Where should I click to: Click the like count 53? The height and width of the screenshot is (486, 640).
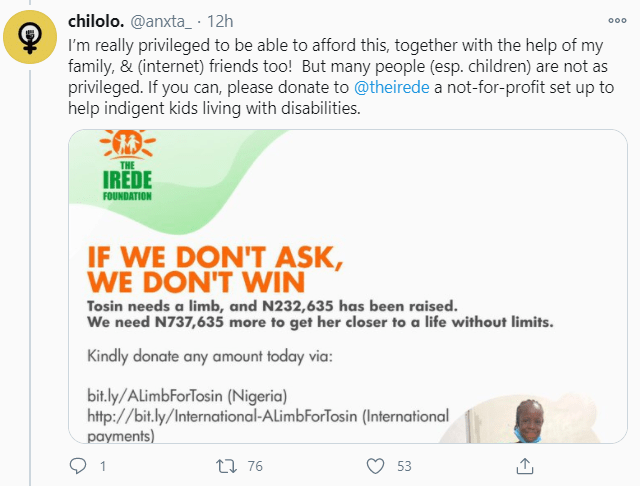[x=405, y=465]
